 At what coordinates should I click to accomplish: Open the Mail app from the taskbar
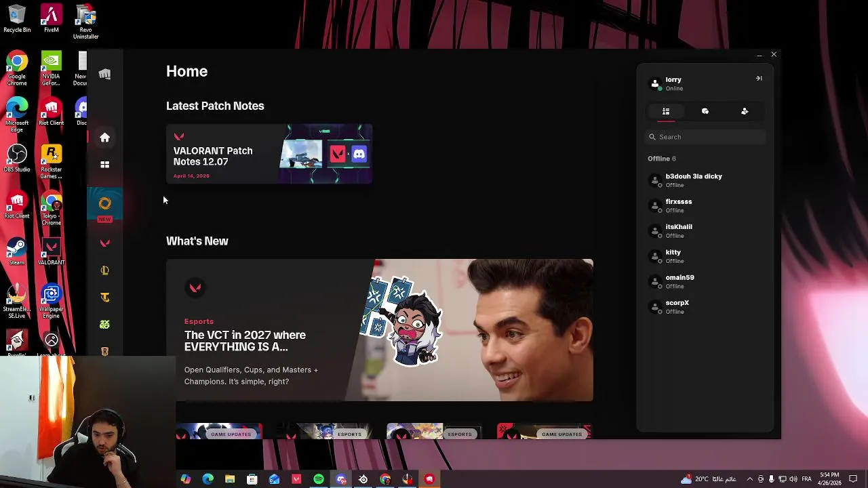click(x=274, y=479)
